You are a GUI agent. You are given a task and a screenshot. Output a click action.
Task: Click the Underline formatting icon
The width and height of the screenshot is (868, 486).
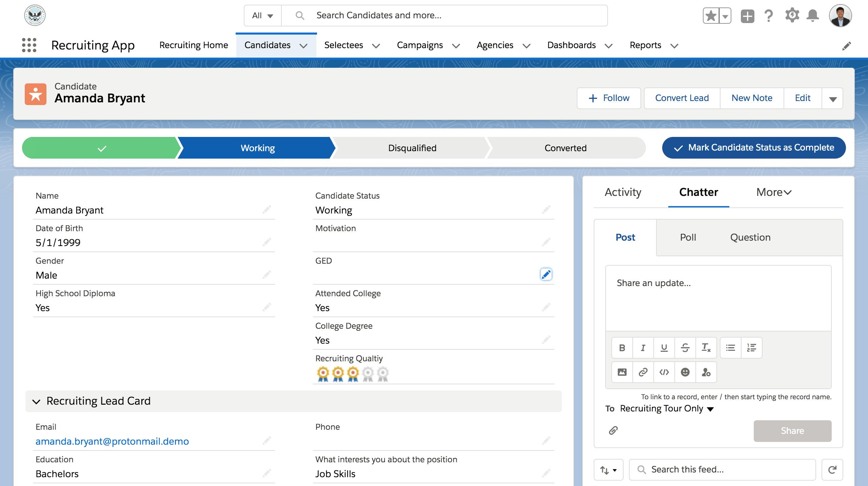[x=664, y=347]
